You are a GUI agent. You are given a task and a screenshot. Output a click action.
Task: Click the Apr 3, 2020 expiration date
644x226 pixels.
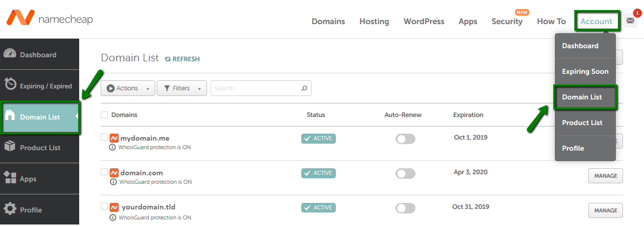[471, 172]
